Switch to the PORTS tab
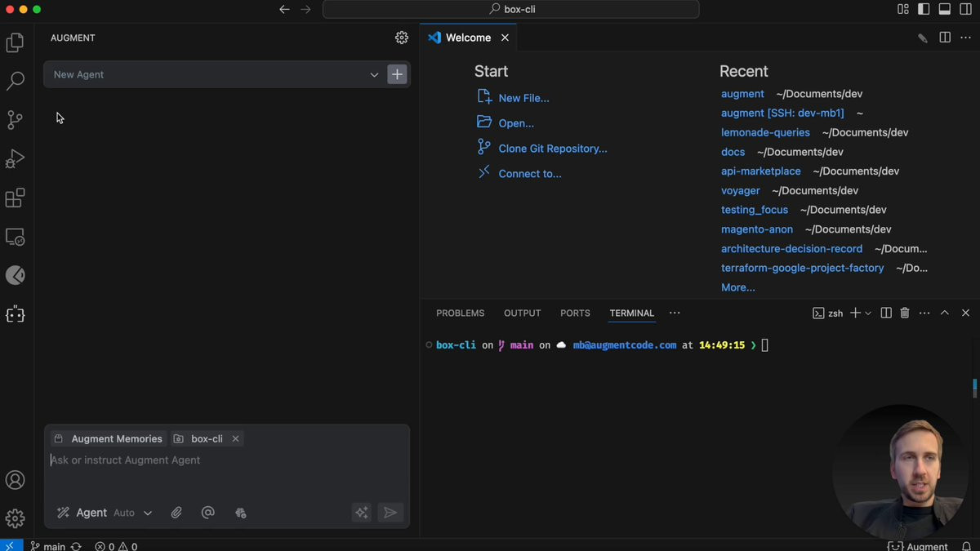This screenshot has height=551, width=980. coord(575,313)
